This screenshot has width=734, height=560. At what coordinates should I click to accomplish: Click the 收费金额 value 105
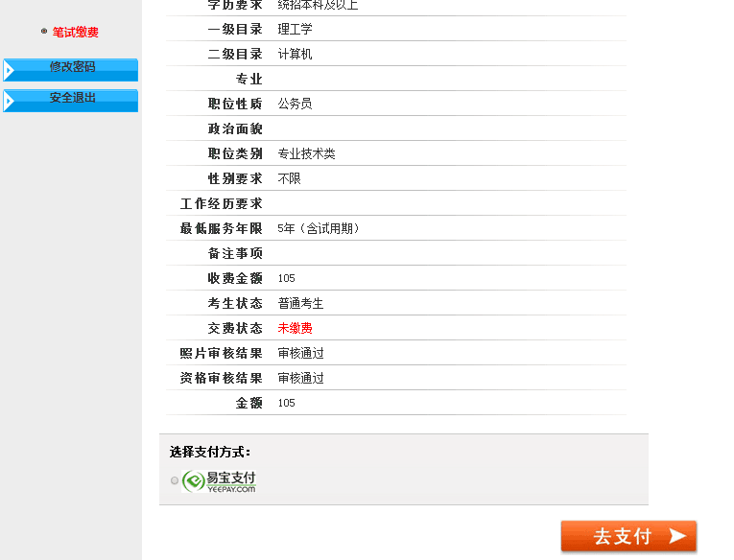pos(286,278)
